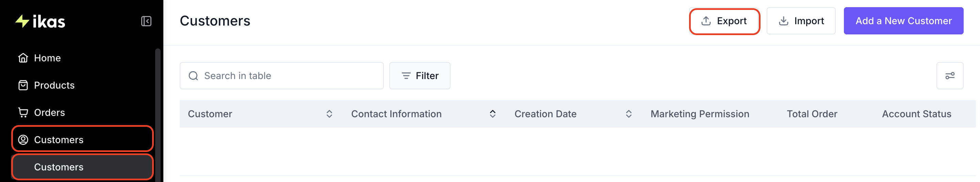Click the sidebar scrollbar
The image size is (980, 182).
158,114
